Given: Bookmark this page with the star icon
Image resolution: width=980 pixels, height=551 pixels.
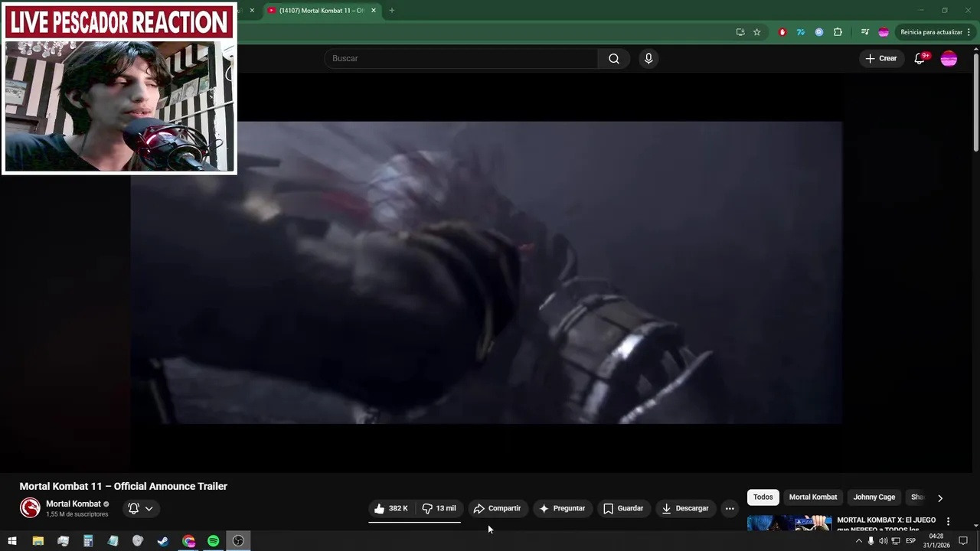Looking at the screenshot, I should (x=757, y=32).
